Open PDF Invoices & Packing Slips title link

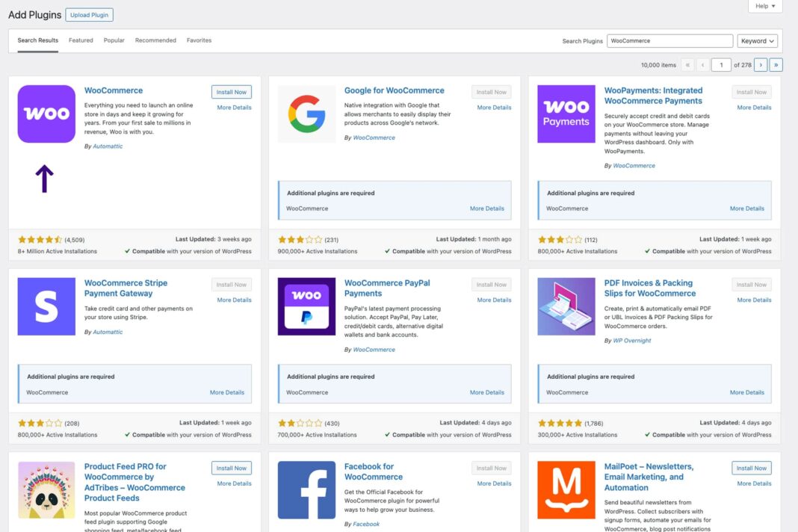(650, 288)
